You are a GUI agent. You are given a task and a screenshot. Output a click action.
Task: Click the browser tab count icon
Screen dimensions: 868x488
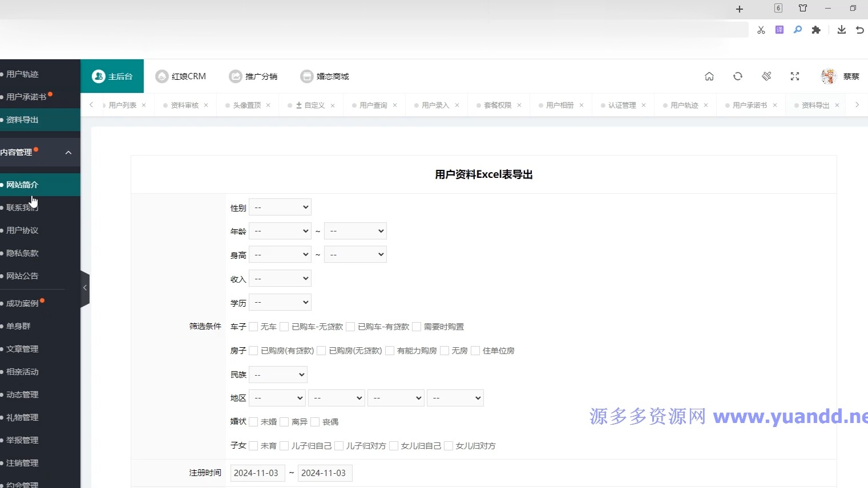778,8
